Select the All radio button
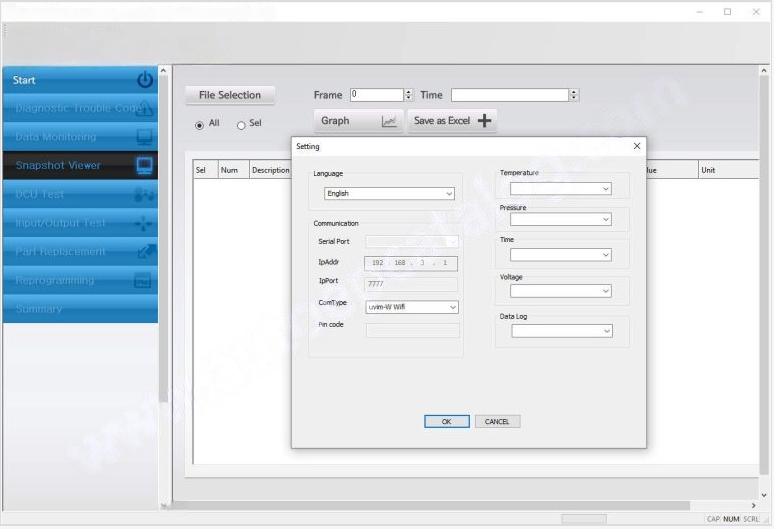Image resolution: width=774 pixels, height=529 pixels. point(199,125)
